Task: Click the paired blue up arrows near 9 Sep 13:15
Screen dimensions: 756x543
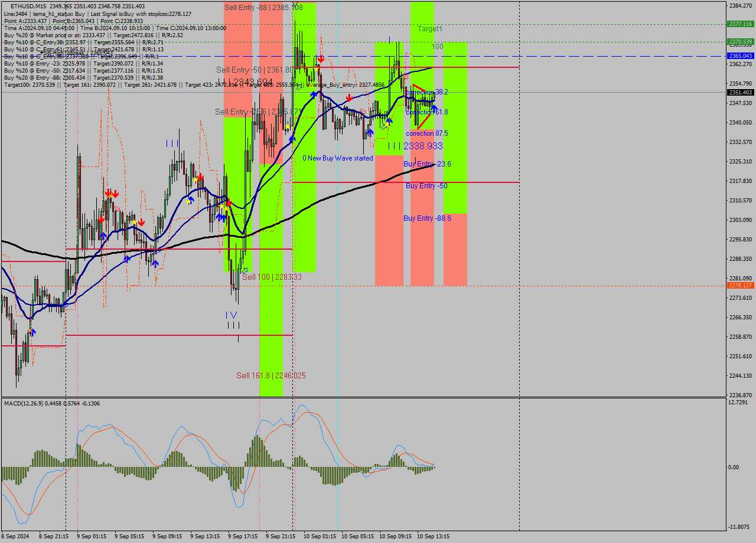Action: tap(221, 218)
